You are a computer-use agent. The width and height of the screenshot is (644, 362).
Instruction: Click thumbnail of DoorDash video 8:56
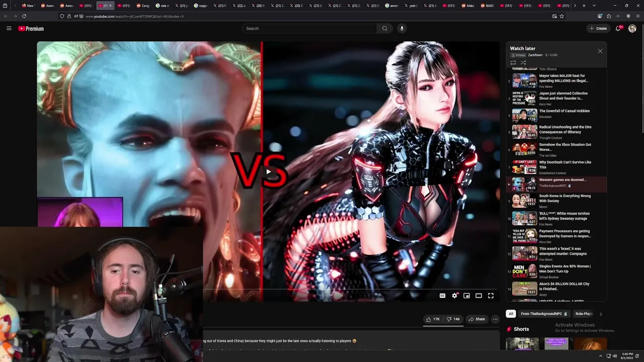click(524, 167)
